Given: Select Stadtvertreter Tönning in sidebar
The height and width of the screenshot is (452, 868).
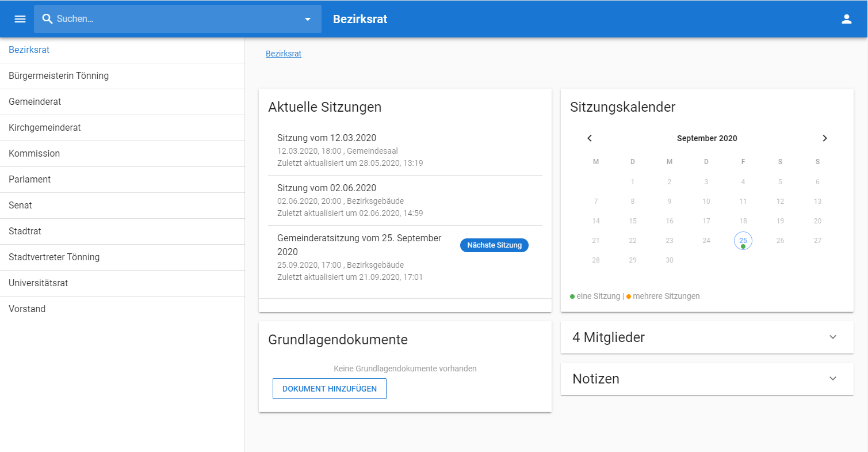Looking at the screenshot, I should click(54, 257).
